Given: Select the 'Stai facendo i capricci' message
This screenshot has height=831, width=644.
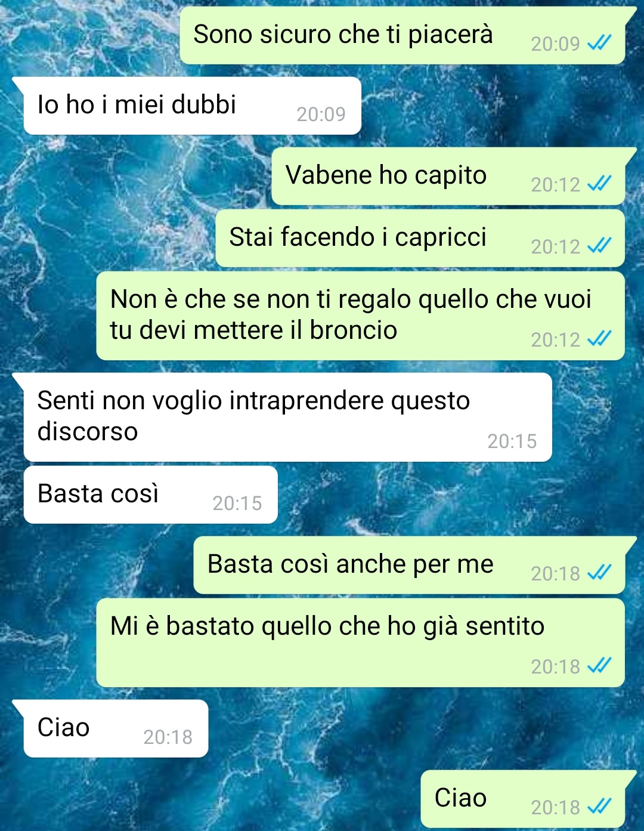Looking at the screenshot, I should (420, 238).
